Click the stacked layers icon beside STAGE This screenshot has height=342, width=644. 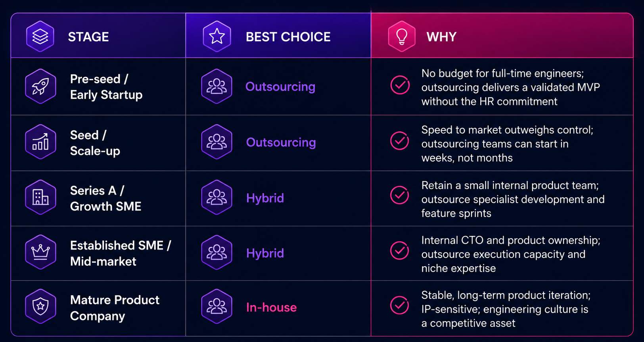point(40,37)
